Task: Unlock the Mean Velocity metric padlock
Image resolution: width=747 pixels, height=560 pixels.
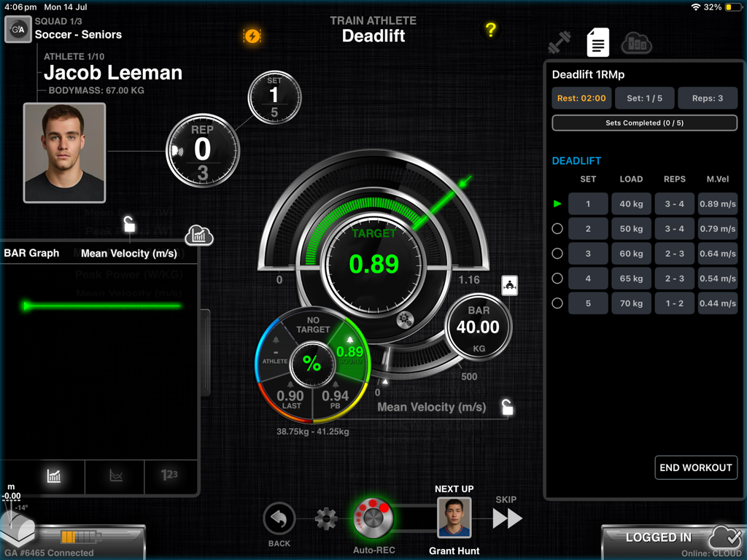Action: point(507,408)
